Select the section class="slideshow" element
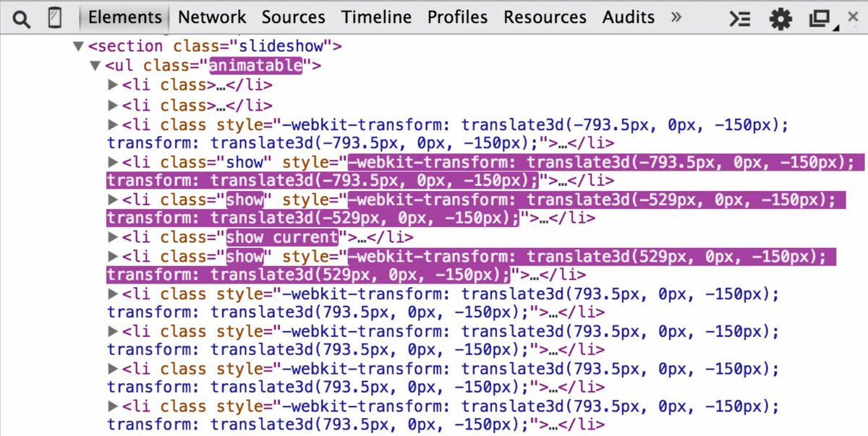This screenshot has width=868, height=436. 215,46
